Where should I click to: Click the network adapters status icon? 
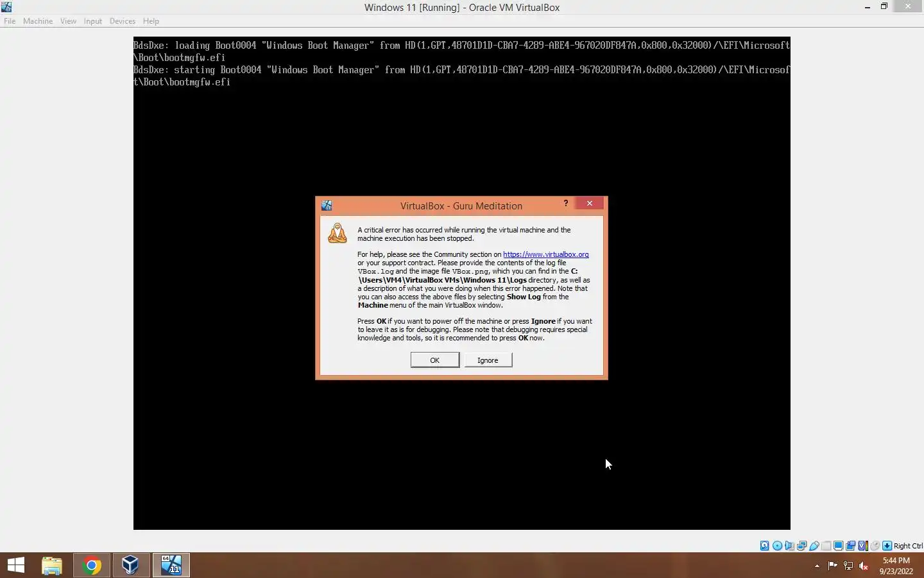801,546
